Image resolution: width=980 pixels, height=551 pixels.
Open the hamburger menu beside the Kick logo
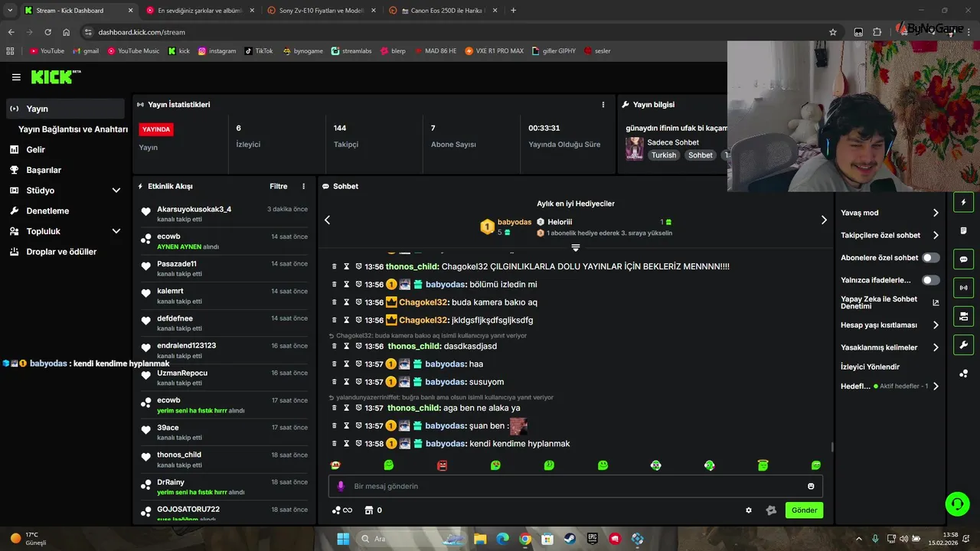click(16, 77)
